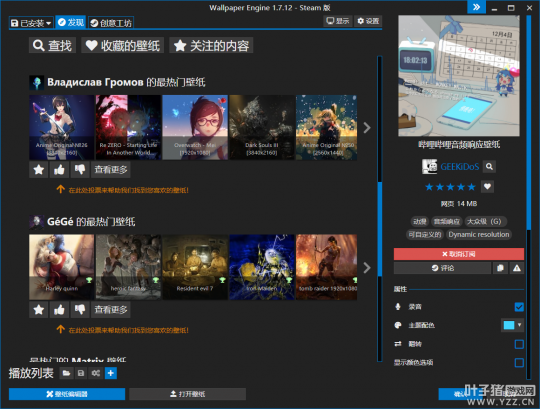Add wallpaper to playlist plus icon

(x=111, y=373)
